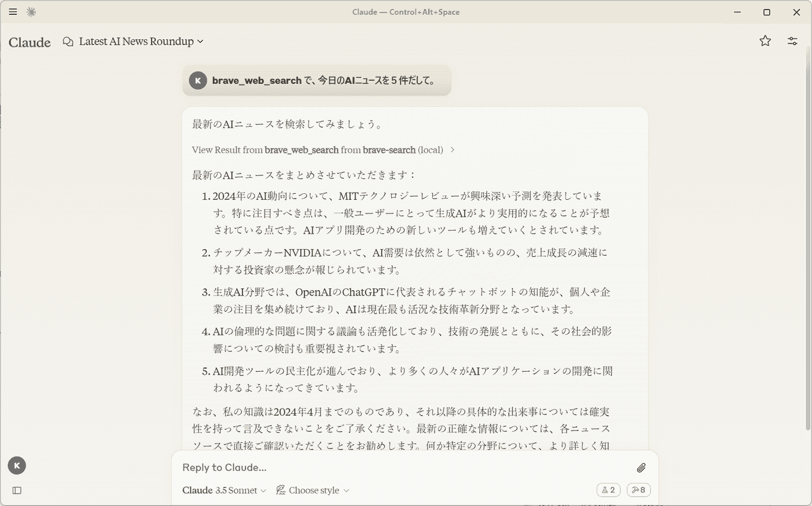This screenshot has height=506, width=812.
Task: Click the paperclip attachment icon
Action: click(640, 467)
